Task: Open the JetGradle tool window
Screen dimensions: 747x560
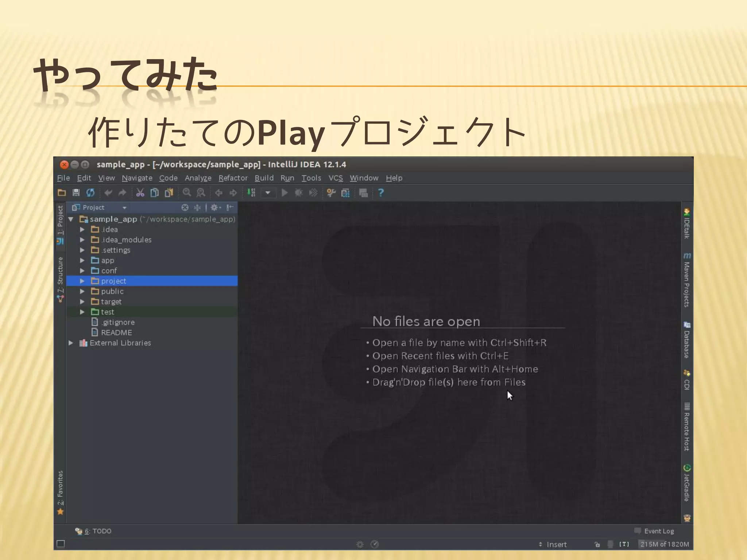Action: tap(687, 483)
